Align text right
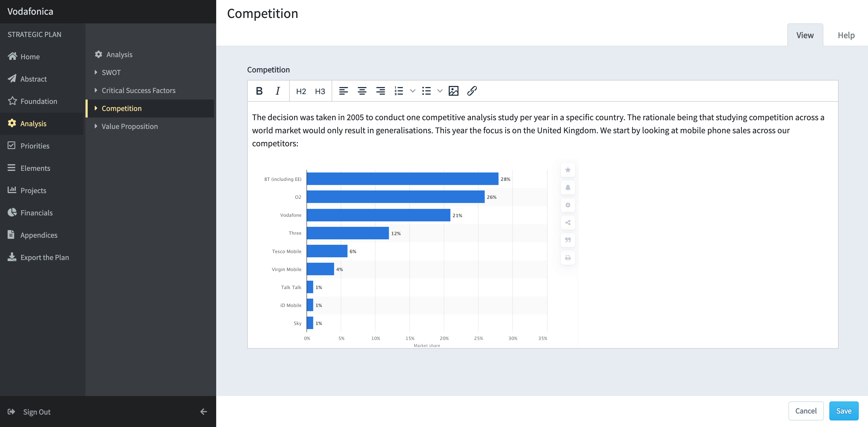The height and width of the screenshot is (427, 868). [380, 91]
